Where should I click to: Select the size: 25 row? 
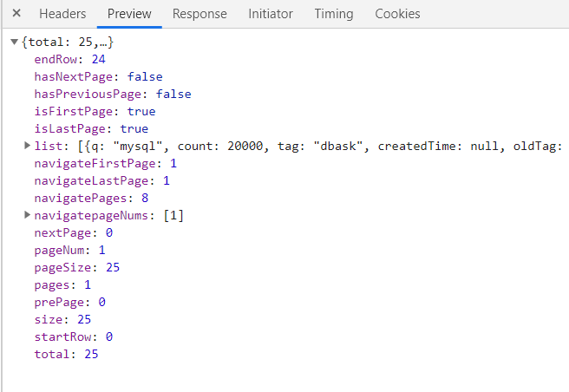click(62, 319)
